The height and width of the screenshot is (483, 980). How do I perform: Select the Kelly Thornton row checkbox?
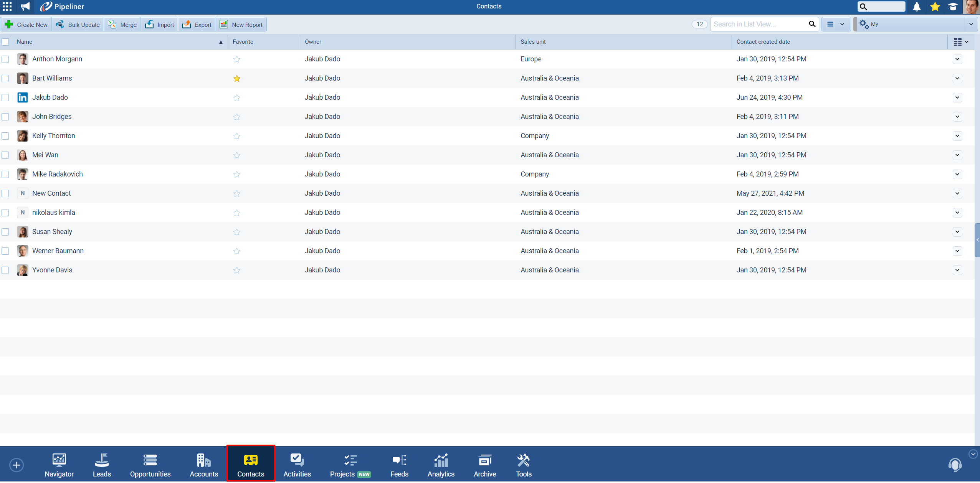[5, 136]
